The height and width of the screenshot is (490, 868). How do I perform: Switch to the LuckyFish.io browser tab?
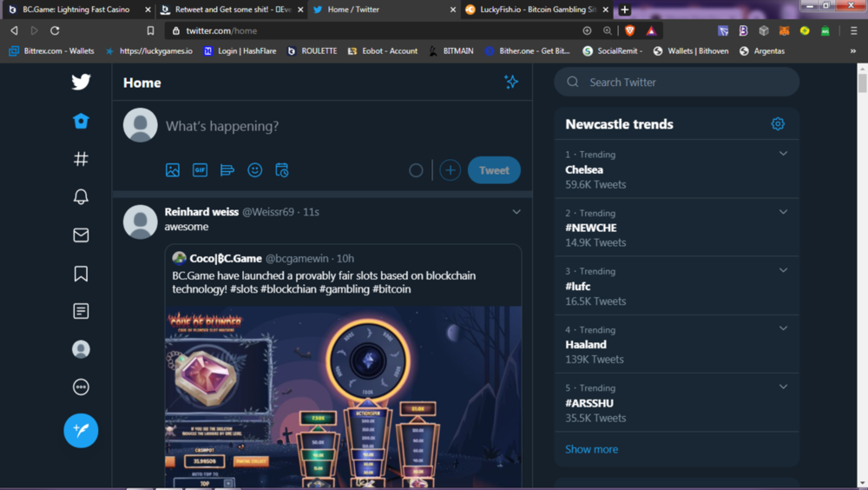tap(537, 10)
